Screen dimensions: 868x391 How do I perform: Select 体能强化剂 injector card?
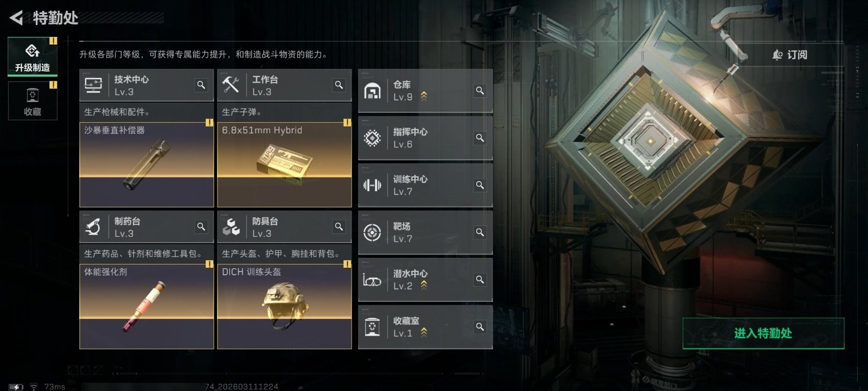click(146, 306)
